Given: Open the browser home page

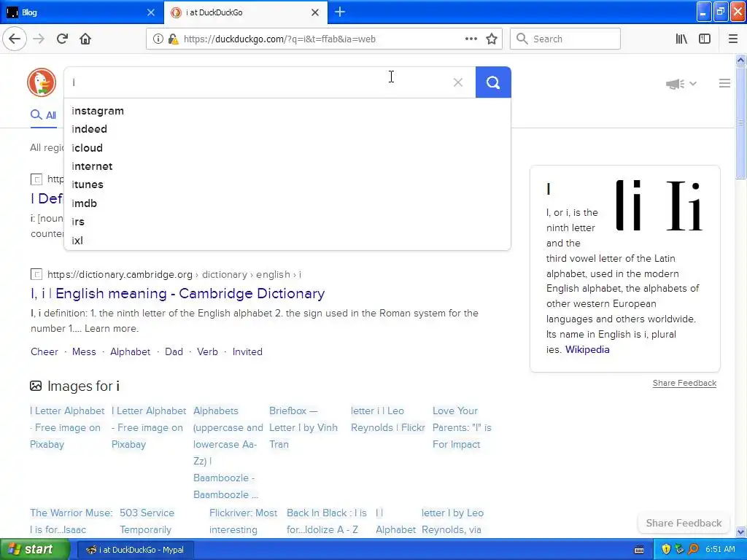Looking at the screenshot, I should click(x=85, y=39).
